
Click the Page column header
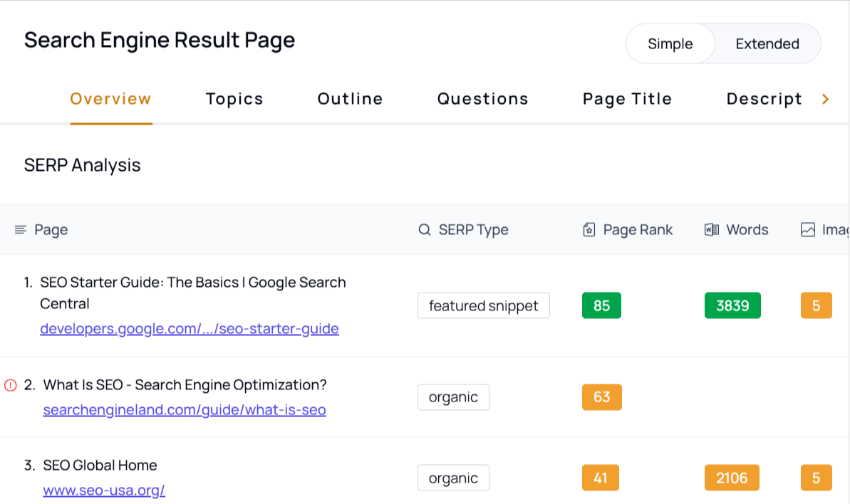pos(51,229)
